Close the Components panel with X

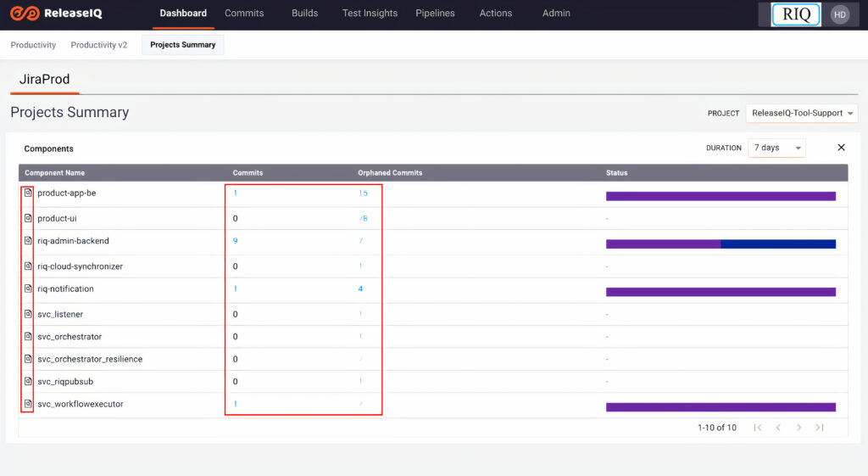841,148
